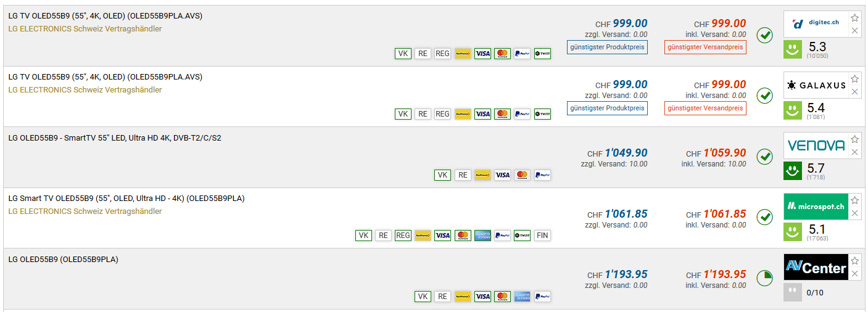
Task: Click Galaxus's günstigster Versandpreis badge
Action: pos(705,108)
